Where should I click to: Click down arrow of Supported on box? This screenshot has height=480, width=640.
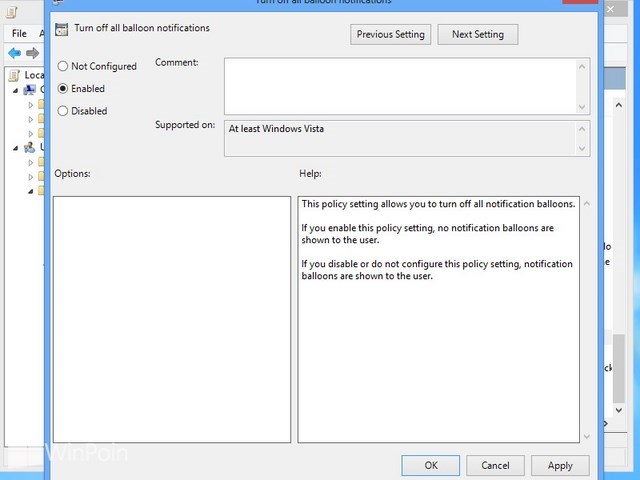[582, 148]
